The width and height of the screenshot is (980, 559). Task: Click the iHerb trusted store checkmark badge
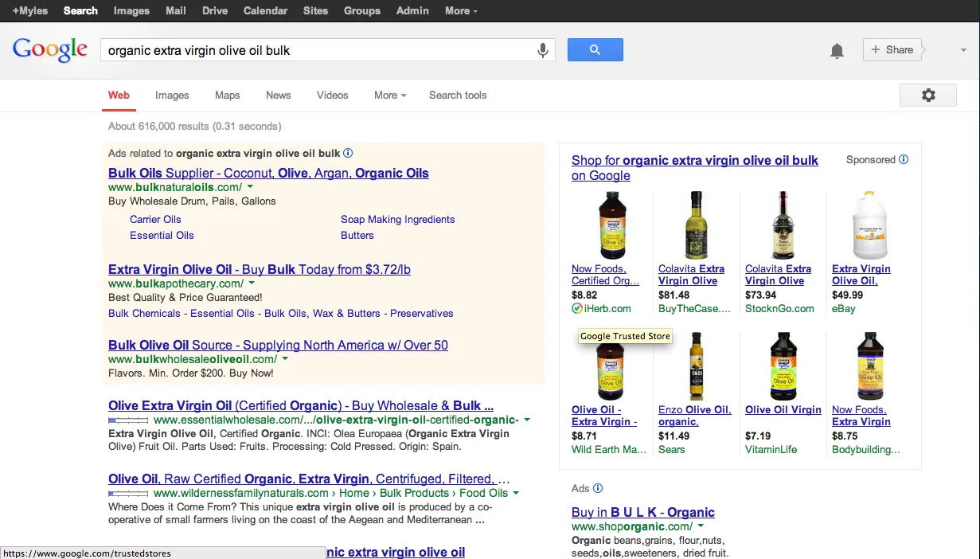click(577, 308)
